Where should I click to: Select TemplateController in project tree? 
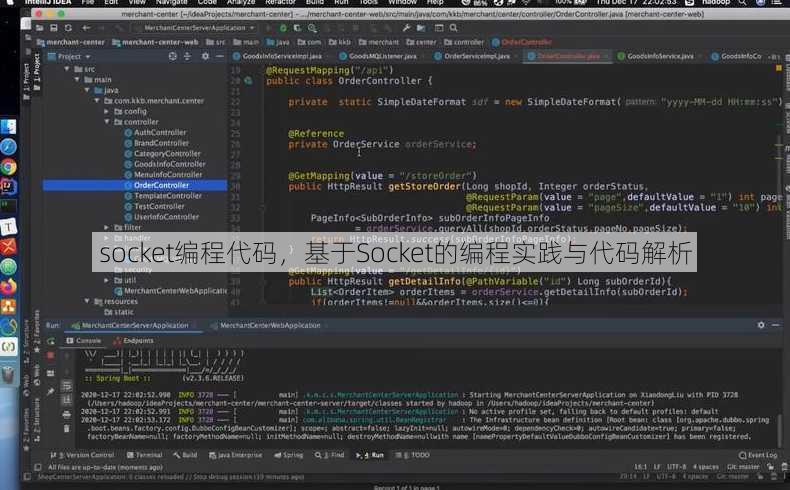[x=163, y=196]
